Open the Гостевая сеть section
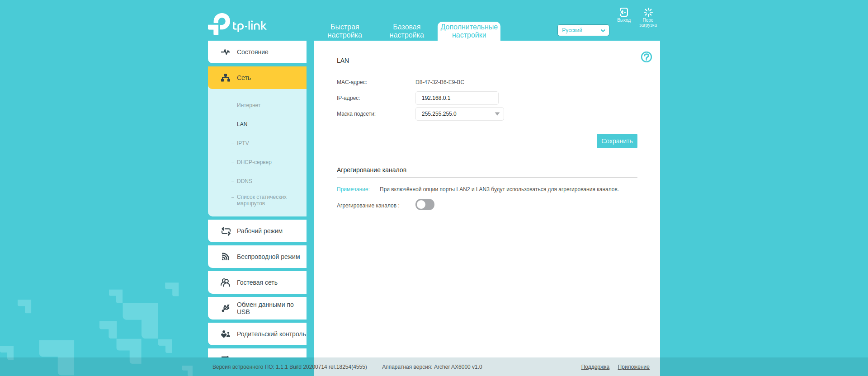This screenshot has width=868, height=376. 257,282
